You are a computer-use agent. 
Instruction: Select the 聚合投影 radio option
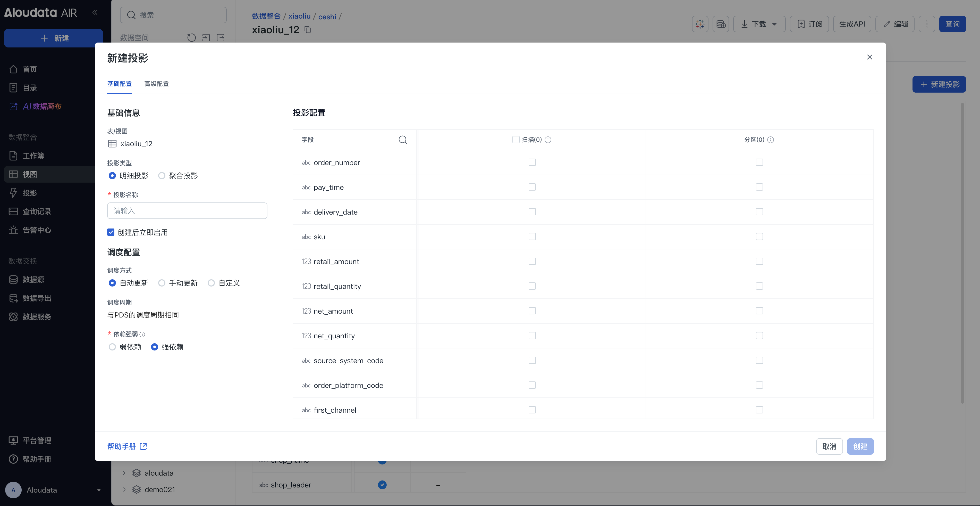162,176
